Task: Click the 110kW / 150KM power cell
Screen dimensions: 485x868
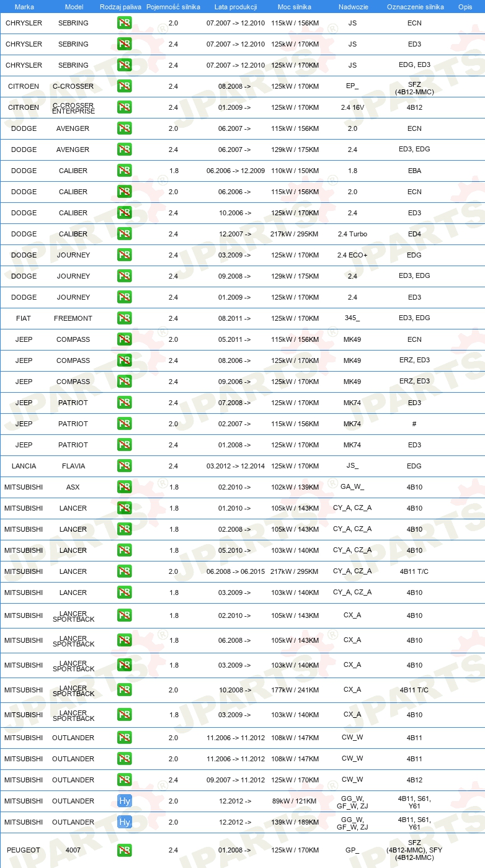Action: (295, 171)
